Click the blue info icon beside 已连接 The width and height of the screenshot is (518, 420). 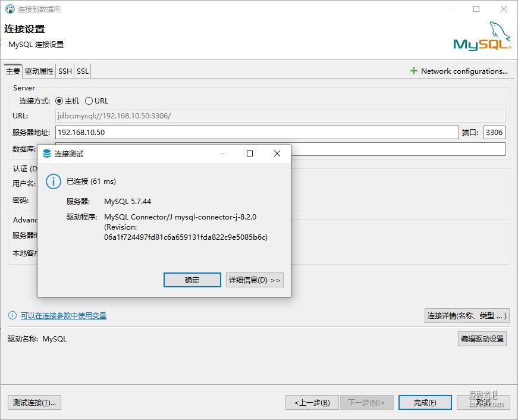[x=53, y=181]
